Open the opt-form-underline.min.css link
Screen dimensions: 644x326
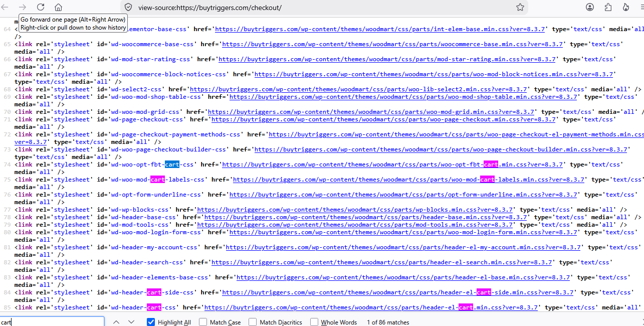403,195
